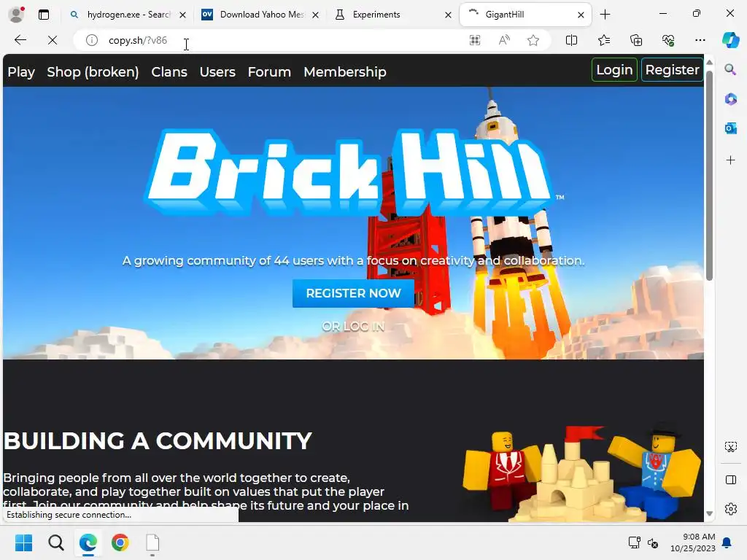Add a sidebar app with plus
This screenshot has width=747, height=560.
coord(730,160)
